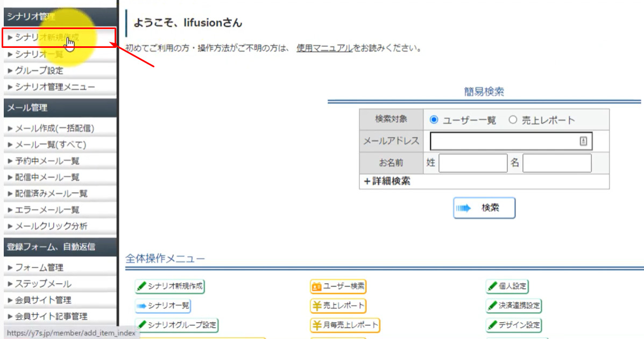This screenshot has width=644, height=339.
Task: Open フォーム管理 in the sidebar
Action: coord(39,267)
